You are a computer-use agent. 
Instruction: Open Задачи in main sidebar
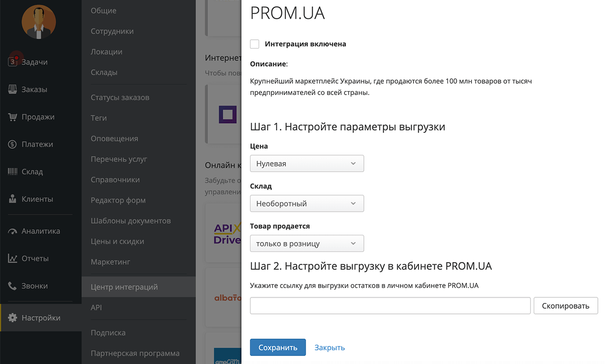tap(35, 62)
